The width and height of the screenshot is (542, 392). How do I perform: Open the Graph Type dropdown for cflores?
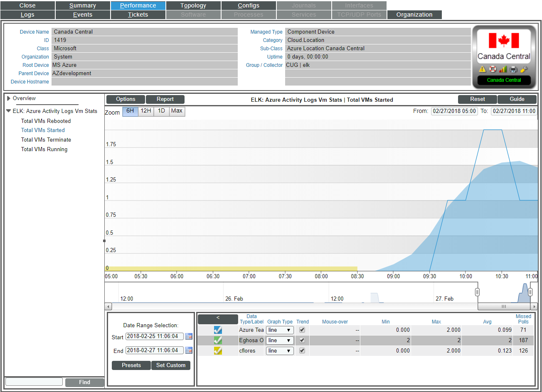pos(279,350)
